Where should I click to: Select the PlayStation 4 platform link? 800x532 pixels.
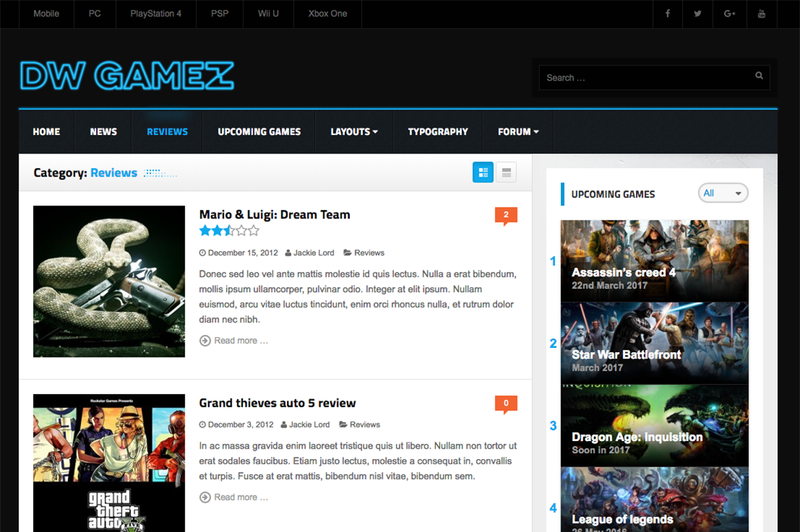[156, 14]
